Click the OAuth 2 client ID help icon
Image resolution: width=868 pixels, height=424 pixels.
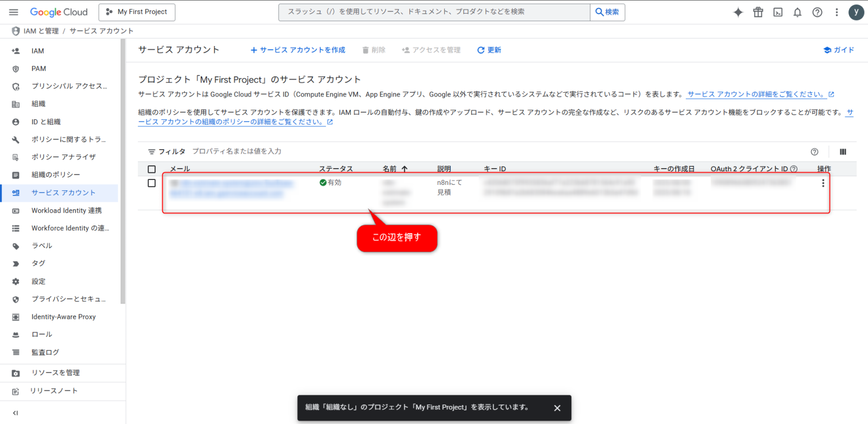[794, 169]
